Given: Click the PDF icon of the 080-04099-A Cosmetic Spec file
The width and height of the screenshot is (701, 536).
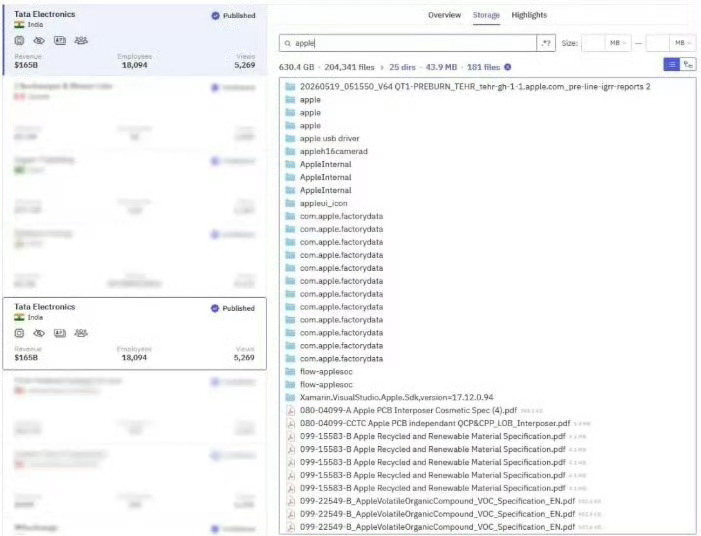Looking at the screenshot, I should click(x=291, y=410).
